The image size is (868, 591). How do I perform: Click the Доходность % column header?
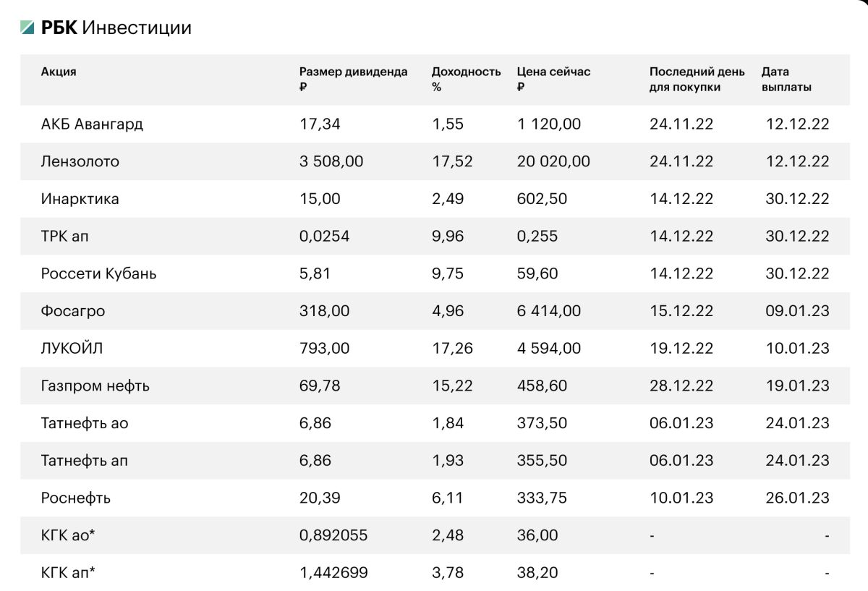[x=467, y=79]
